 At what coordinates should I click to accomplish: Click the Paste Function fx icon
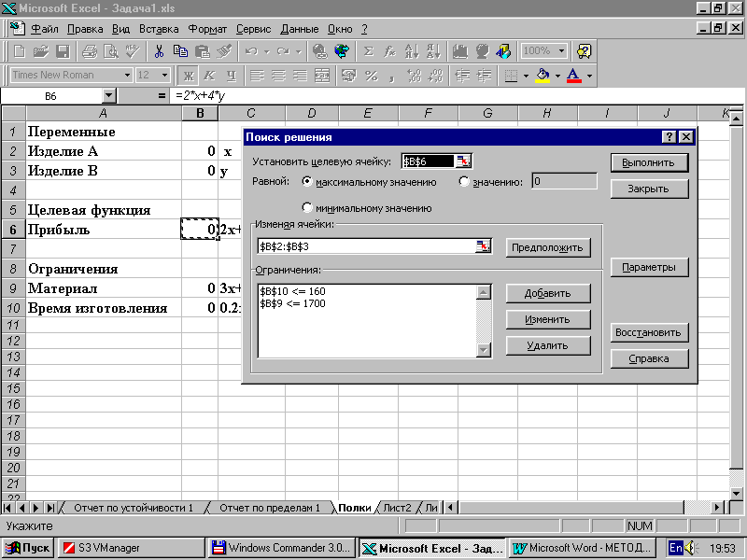[389, 51]
